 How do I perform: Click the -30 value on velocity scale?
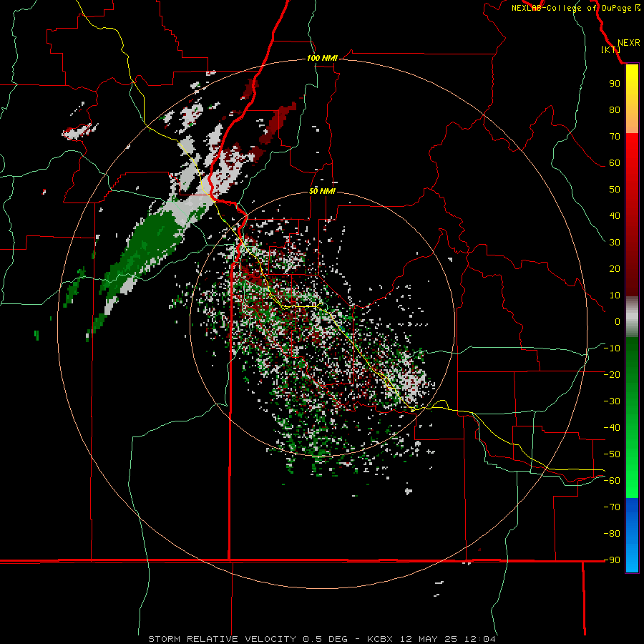point(612,401)
